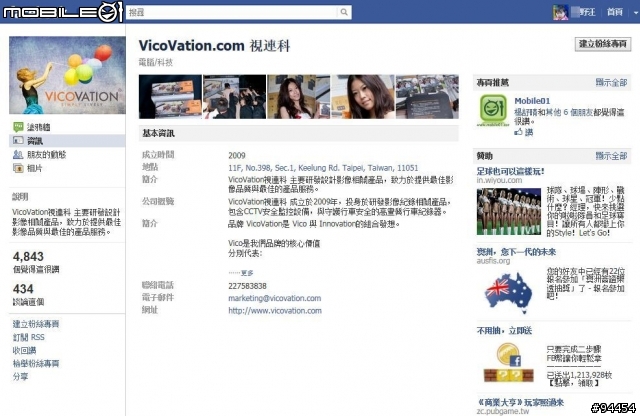Image resolution: width=640 pixels, height=416 pixels.
Task: Click the user avatar in top bar
Action: coord(560,12)
